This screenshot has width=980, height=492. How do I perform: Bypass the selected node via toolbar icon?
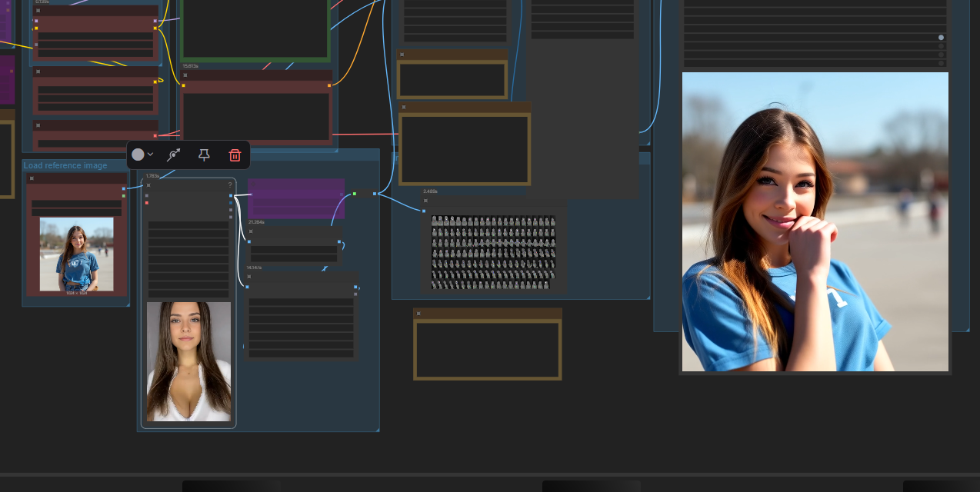(175, 155)
